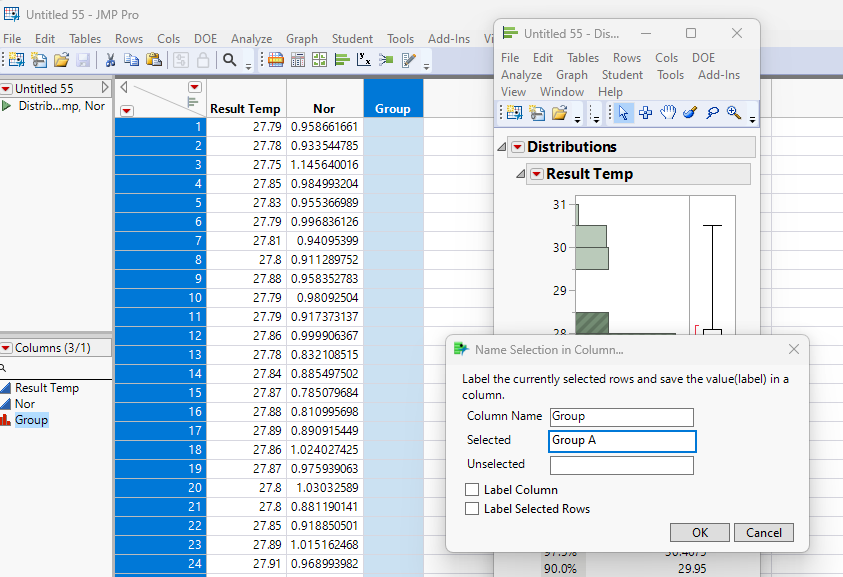Open DOE menu in main window
The image size is (843, 577).
(x=205, y=39)
